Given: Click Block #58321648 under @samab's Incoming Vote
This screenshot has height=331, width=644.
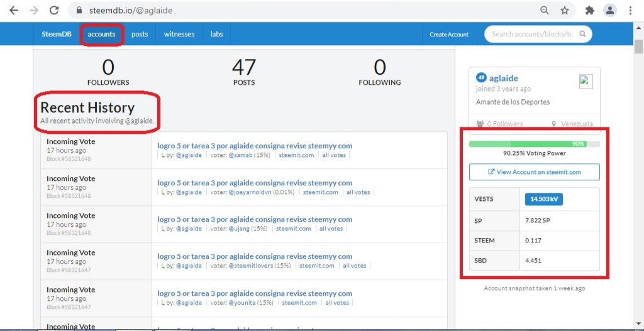Looking at the screenshot, I should pyautogui.click(x=69, y=159).
